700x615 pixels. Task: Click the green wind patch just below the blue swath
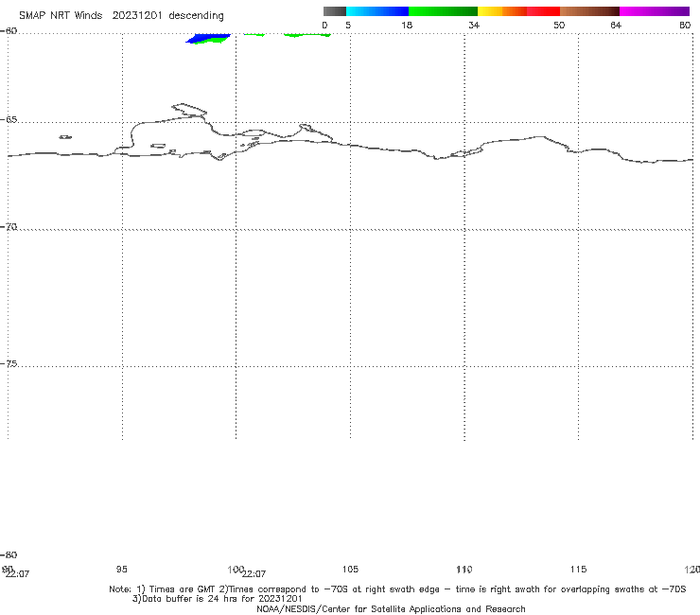(x=210, y=42)
